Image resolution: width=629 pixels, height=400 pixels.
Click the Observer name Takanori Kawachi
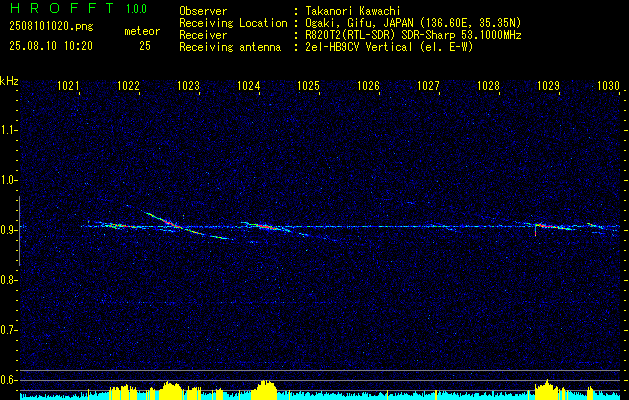pyautogui.click(x=353, y=11)
